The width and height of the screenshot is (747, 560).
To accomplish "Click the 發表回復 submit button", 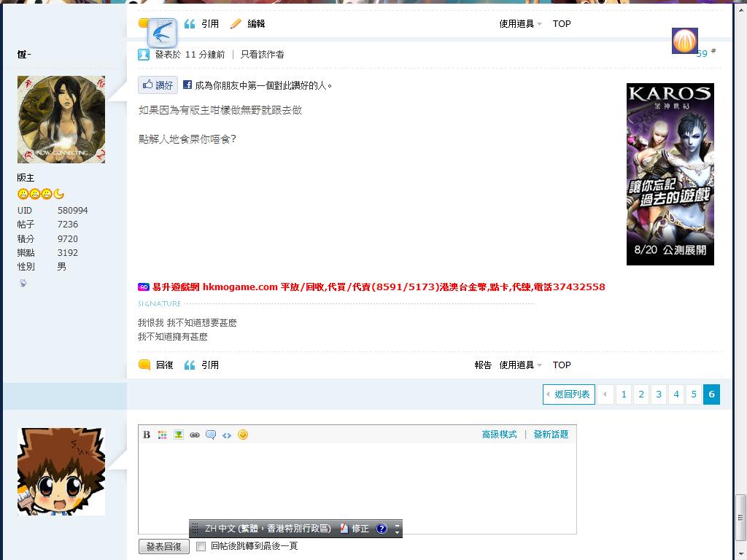I will (x=163, y=546).
